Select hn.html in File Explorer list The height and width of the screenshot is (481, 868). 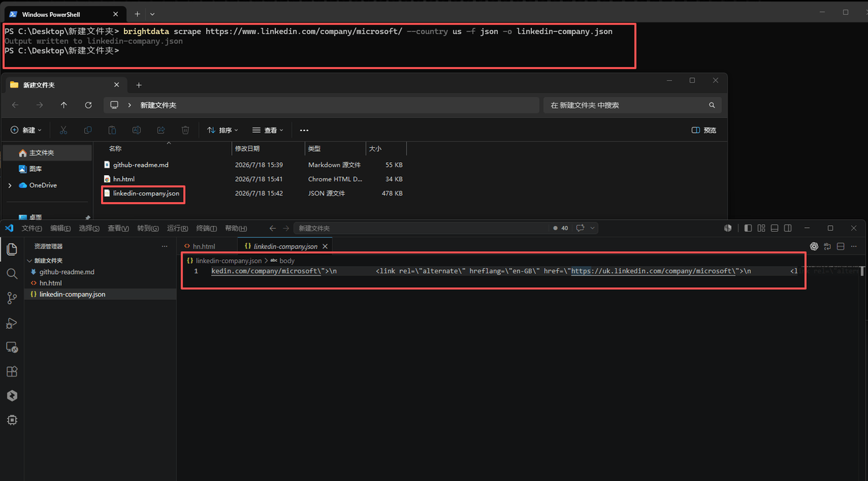click(123, 179)
